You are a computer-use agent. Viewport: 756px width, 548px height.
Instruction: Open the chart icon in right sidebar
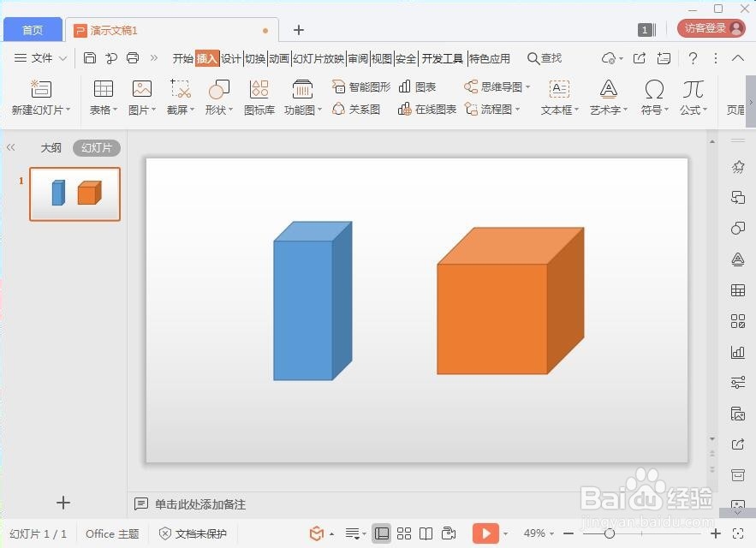738,352
